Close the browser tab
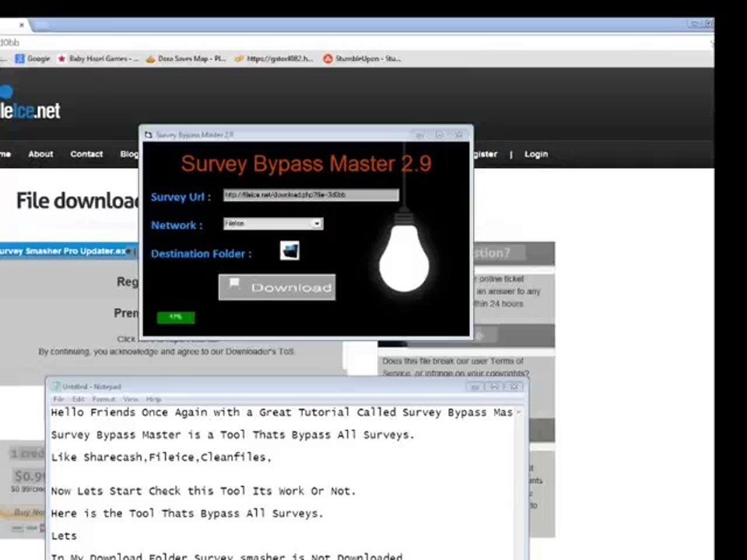 22,25
